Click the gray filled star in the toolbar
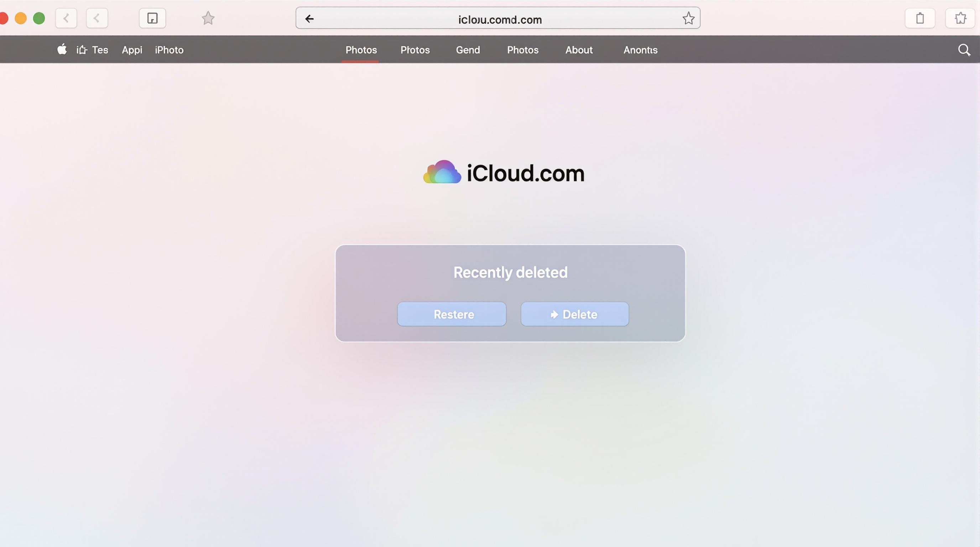Screen dimensions: 980x547 coord(208,18)
